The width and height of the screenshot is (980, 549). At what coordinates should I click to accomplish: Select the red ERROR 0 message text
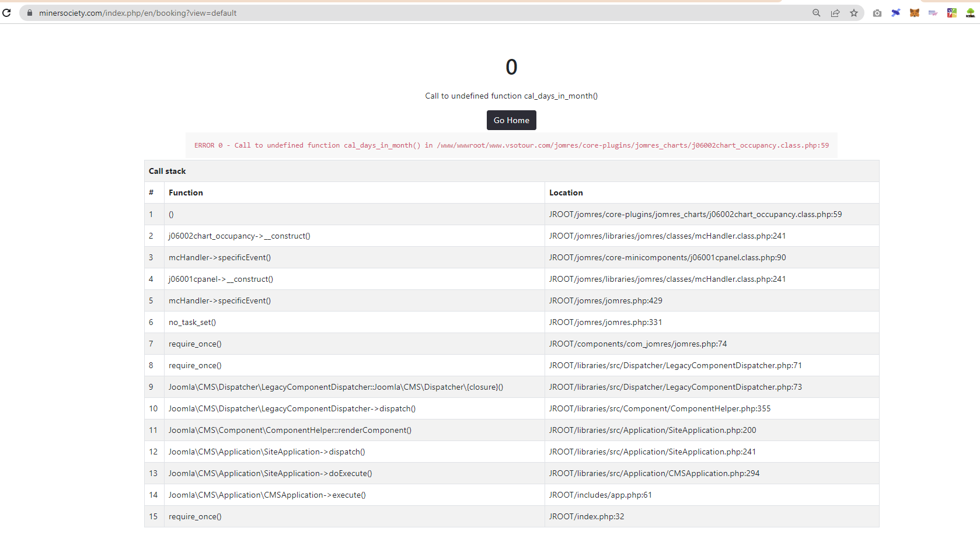[511, 145]
